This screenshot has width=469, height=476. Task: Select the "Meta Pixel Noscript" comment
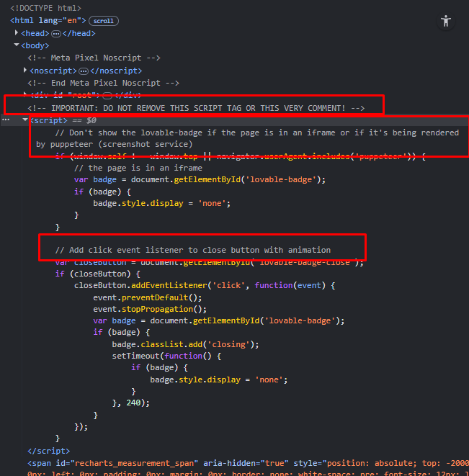(x=94, y=58)
